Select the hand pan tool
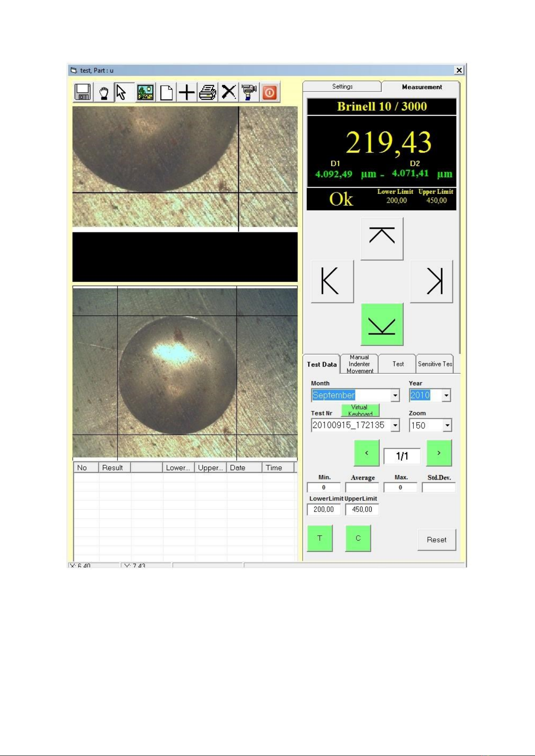 (x=104, y=92)
